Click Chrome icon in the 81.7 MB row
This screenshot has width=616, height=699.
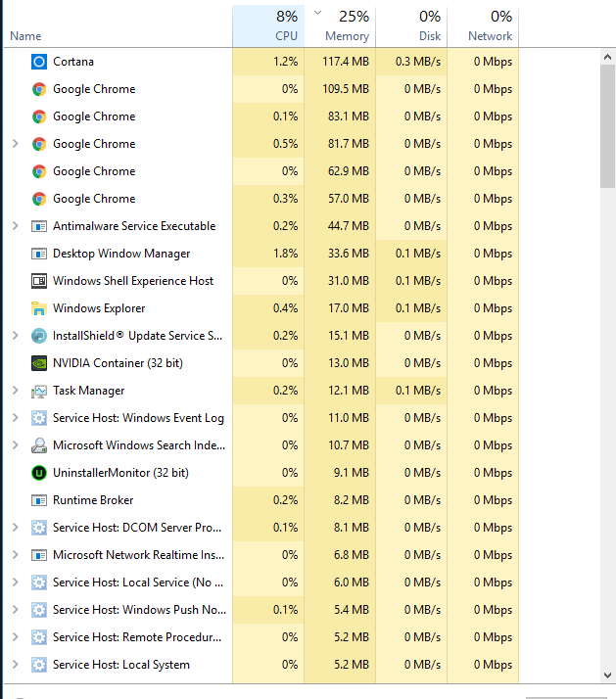pyautogui.click(x=39, y=144)
